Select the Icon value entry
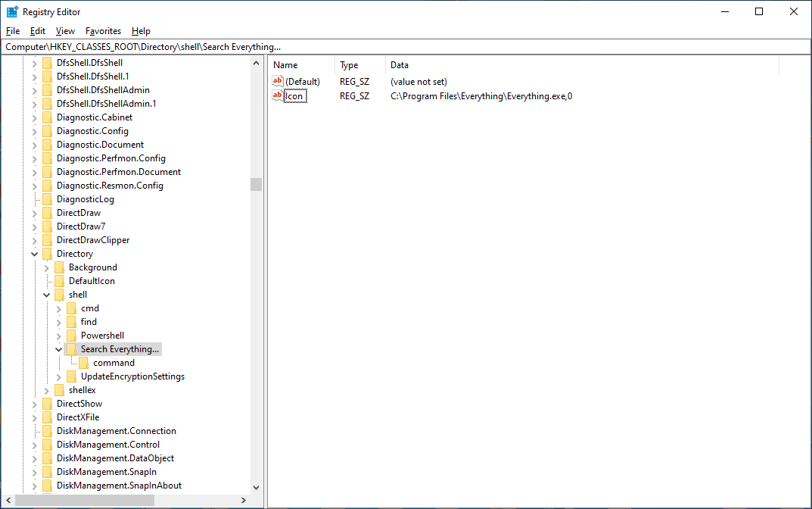The height and width of the screenshot is (509, 812). (x=296, y=95)
